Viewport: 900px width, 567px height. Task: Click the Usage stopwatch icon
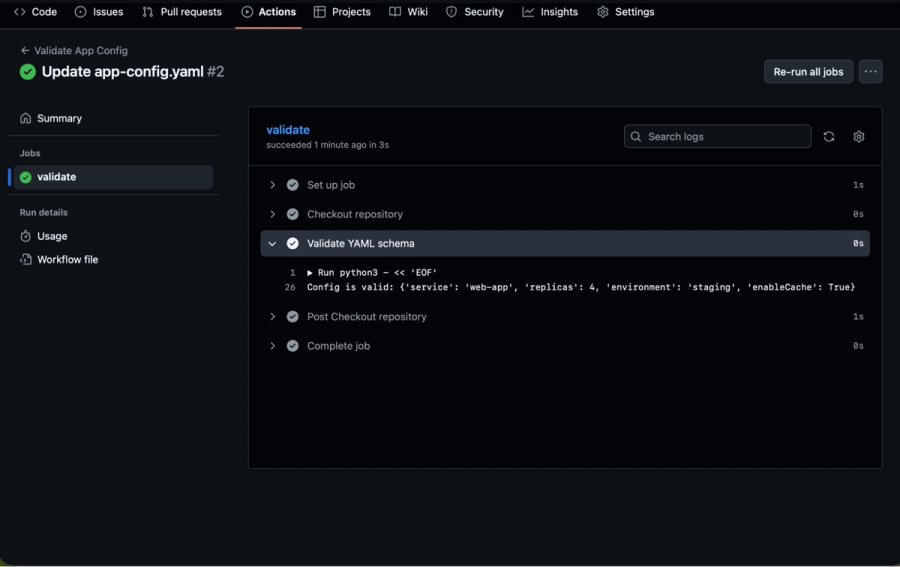25,236
